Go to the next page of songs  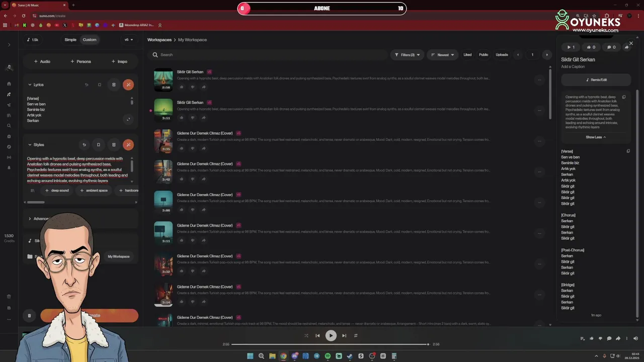point(547,55)
